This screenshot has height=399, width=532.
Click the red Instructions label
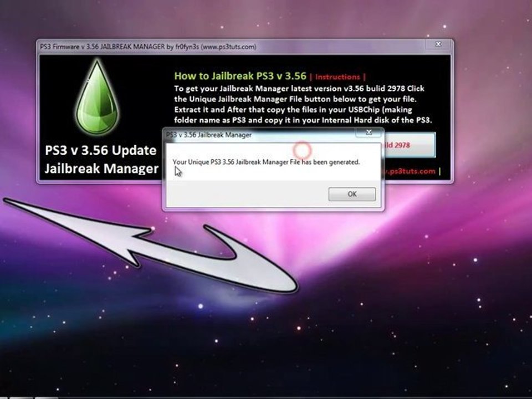click(337, 77)
